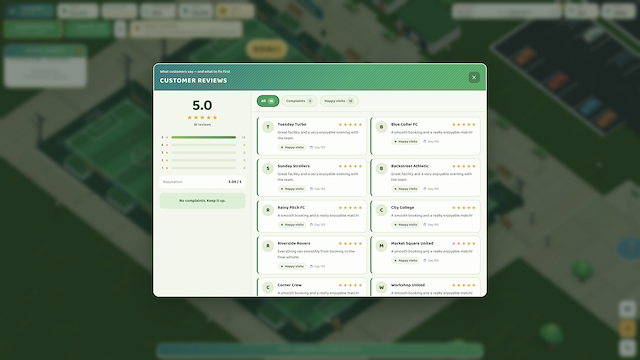Click the 'No complaints. Keep it up.' banner
The image size is (640, 360).
pos(202,201)
